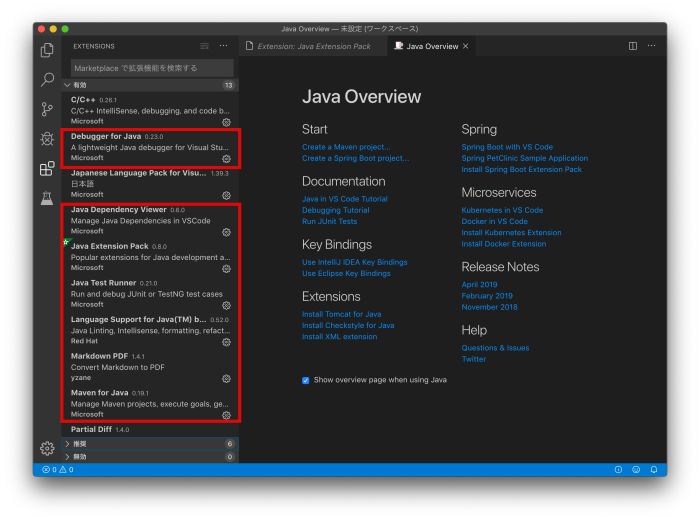This screenshot has width=700, height=520.
Task: Open Docker in VS Code link
Action: pos(495,221)
